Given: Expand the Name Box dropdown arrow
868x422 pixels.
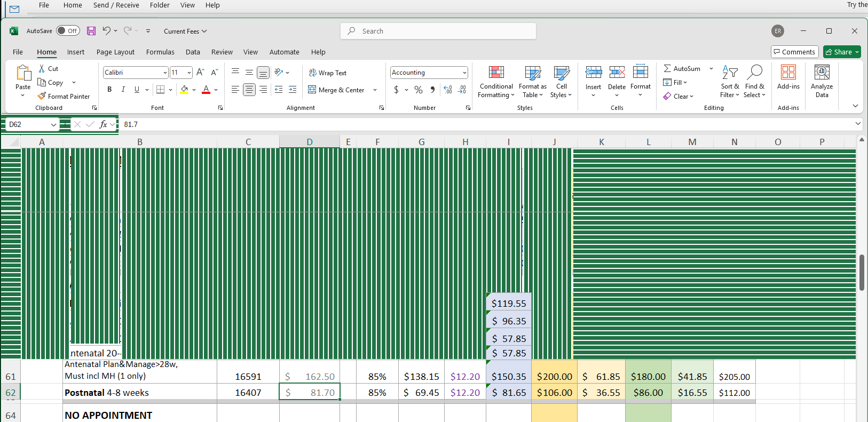Looking at the screenshot, I should click(x=53, y=124).
